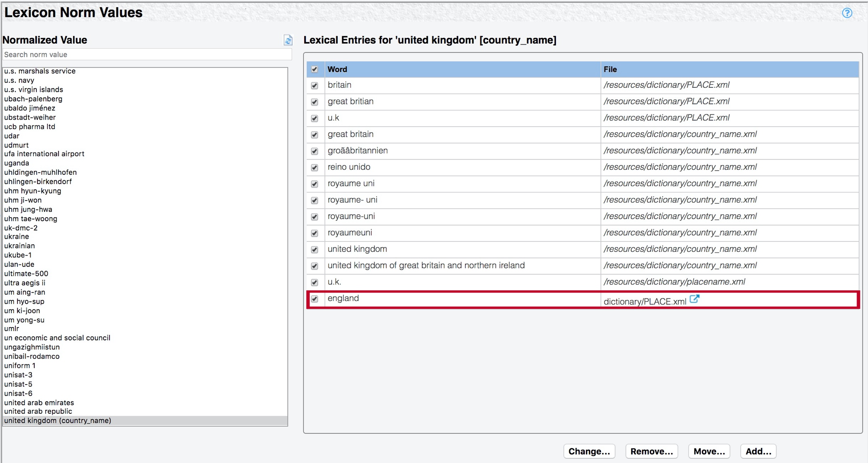
Task: Select 'uganda' in normalized value list
Action: point(17,163)
